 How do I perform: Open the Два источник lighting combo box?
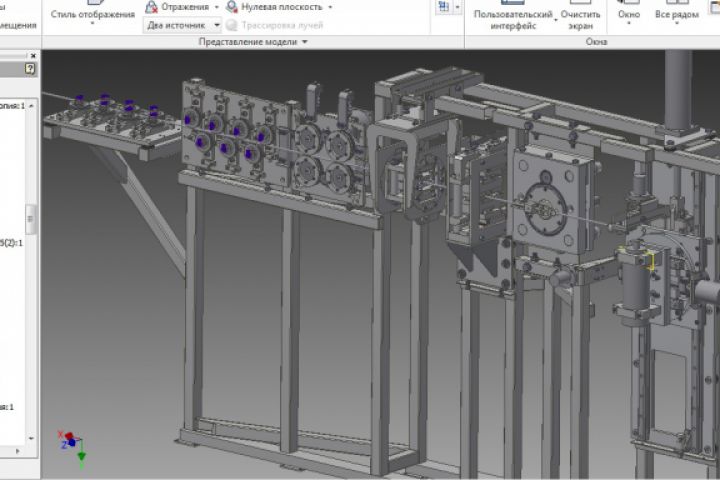click(182, 25)
